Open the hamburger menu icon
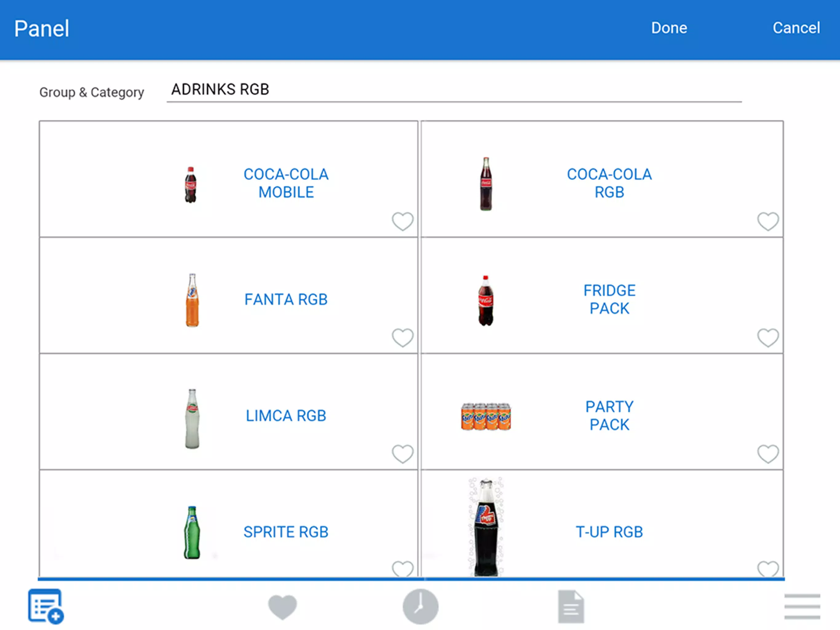The width and height of the screenshot is (840, 630). pyautogui.click(x=802, y=606)
